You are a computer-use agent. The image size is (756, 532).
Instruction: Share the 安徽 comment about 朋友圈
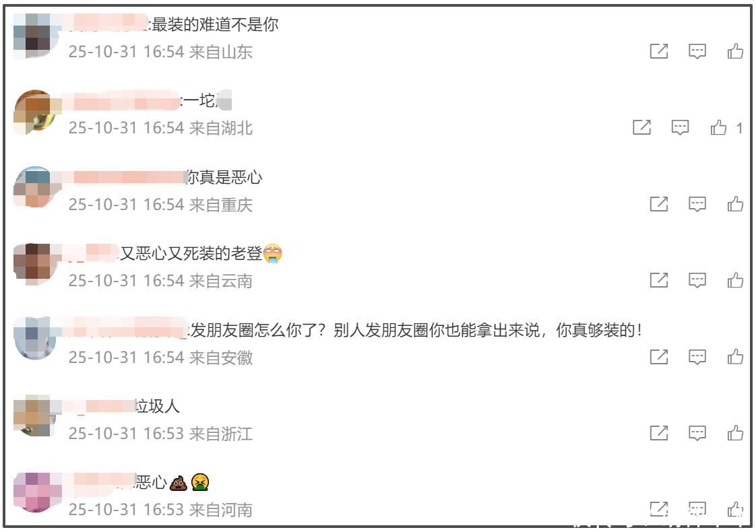pyautogui.click(x=659, y=357)
